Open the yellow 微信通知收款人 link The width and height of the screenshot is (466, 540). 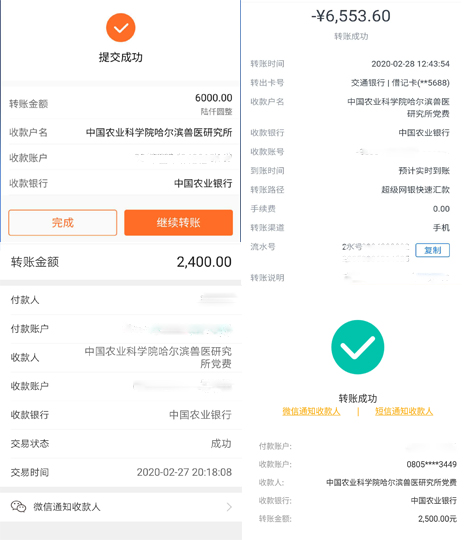coord(311,411)
